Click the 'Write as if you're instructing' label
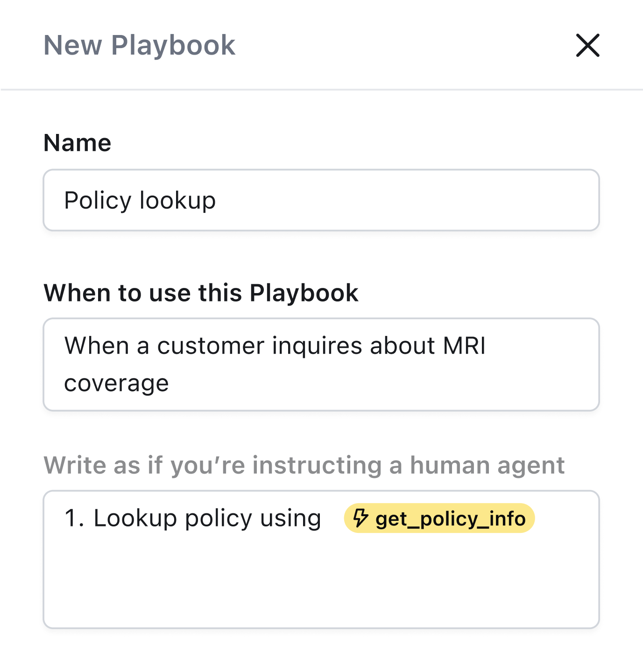 tap(304, 465)
